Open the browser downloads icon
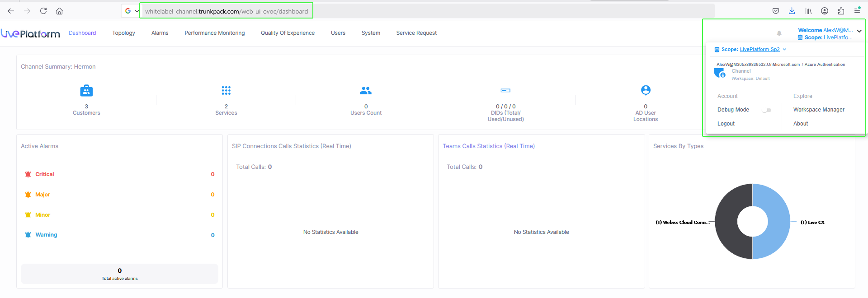 coord(792,11)
